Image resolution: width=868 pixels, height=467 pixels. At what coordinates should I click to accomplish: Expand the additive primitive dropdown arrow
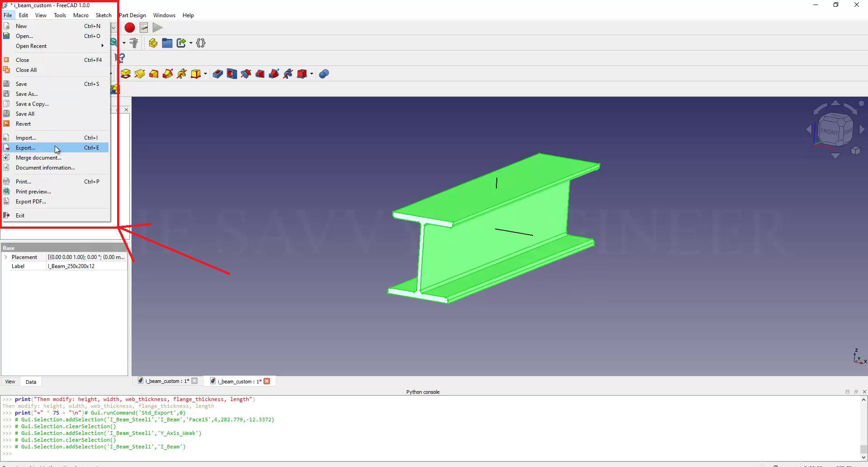click(205, 74)
